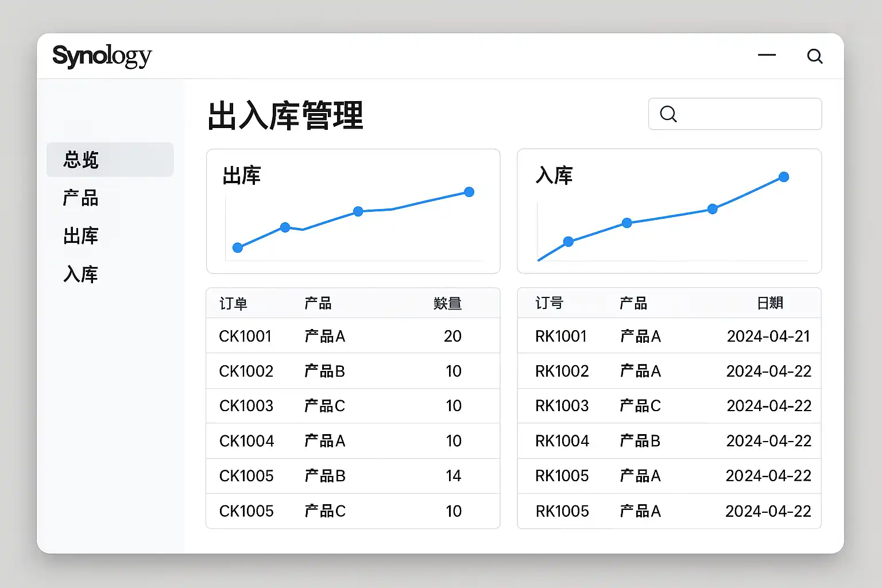This screenshot has width=882, height=588.
Task: Click the minimize dash icon in header
Action: click(767, 55)
